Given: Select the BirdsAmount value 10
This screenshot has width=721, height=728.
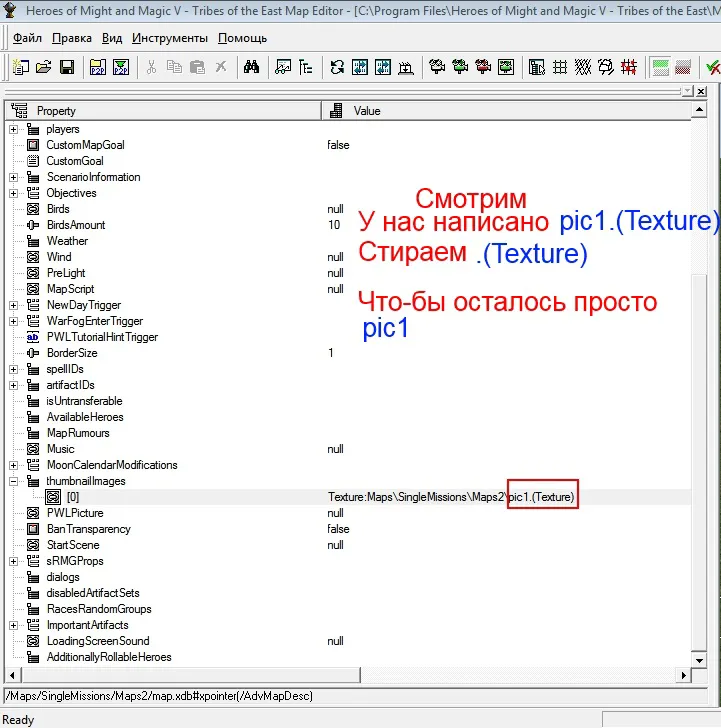Looking at the screenshot, I should (334, 225).
